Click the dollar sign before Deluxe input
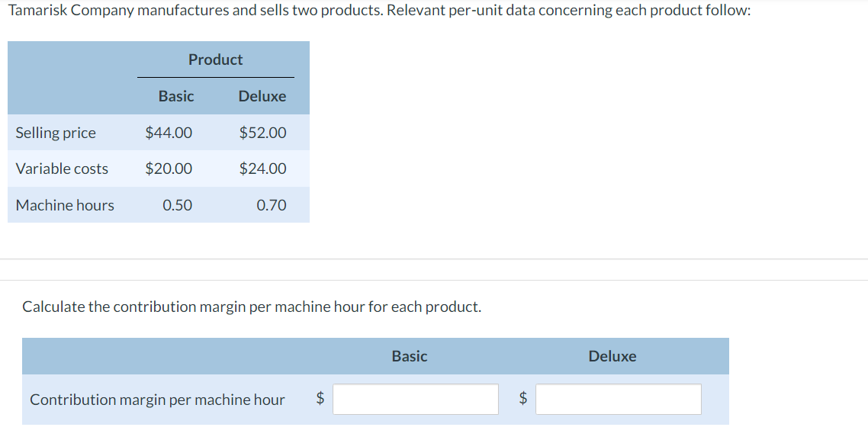 523,398
